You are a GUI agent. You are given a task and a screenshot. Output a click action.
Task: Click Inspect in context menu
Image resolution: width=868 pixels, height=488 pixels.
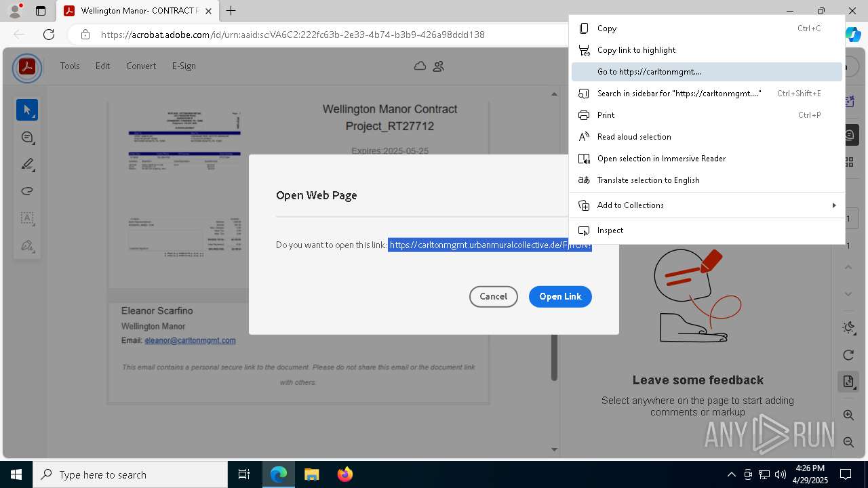click(x=707, y=230)
